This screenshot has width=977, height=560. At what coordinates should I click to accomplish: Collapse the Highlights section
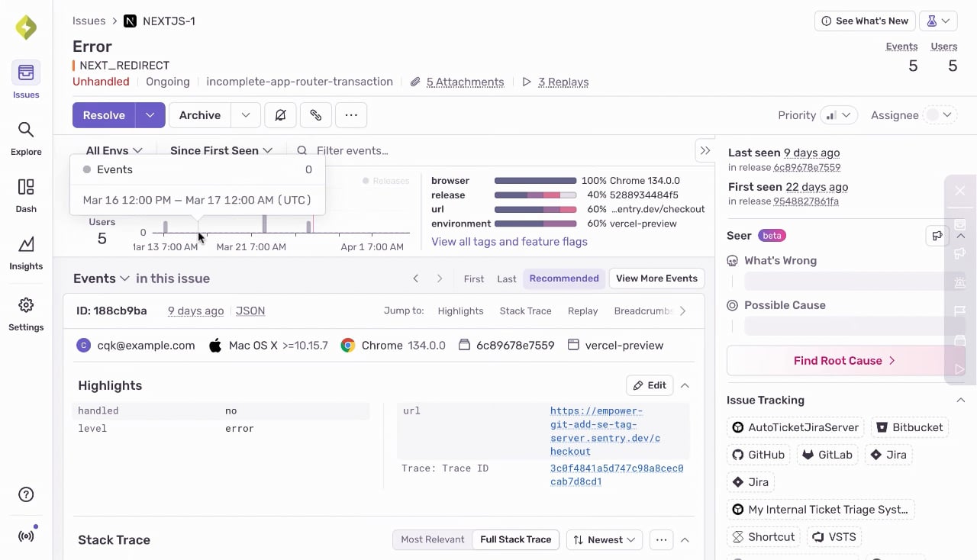[685, 385]
